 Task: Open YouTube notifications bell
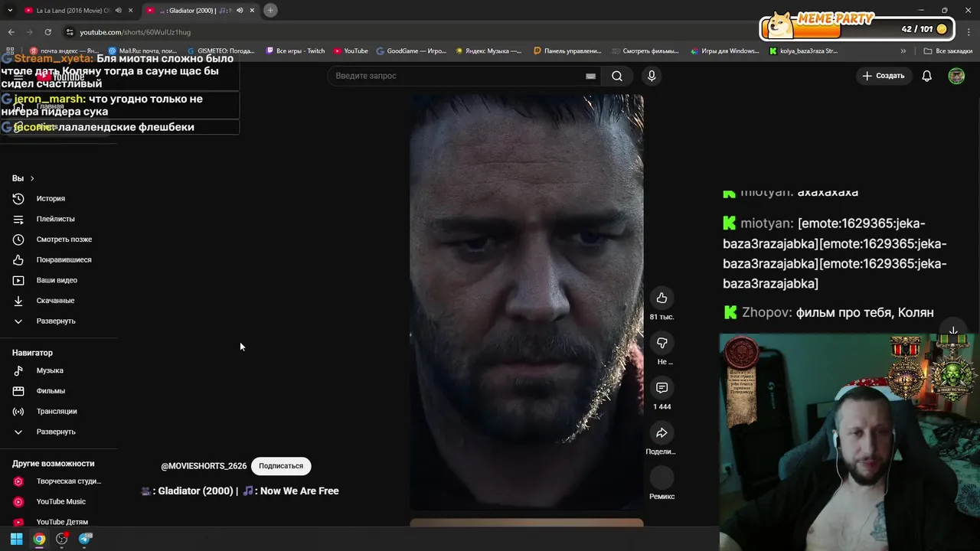click(x=926, y=76)
